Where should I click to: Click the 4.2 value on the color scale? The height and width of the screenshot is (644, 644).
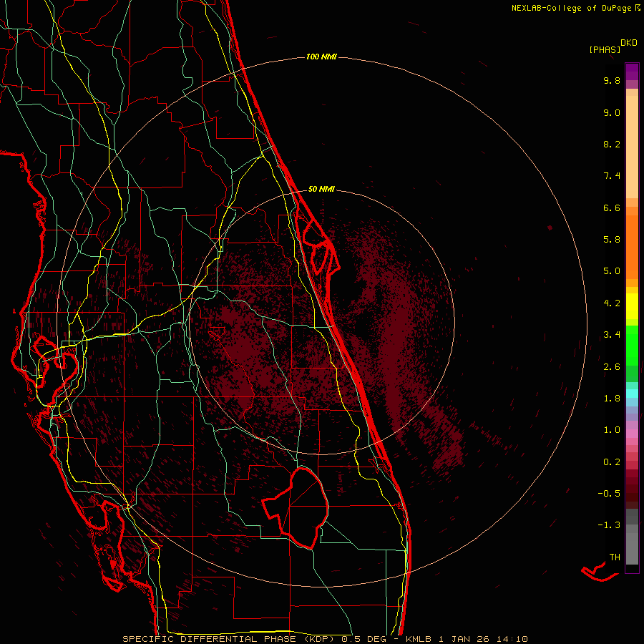coord(612,303)
